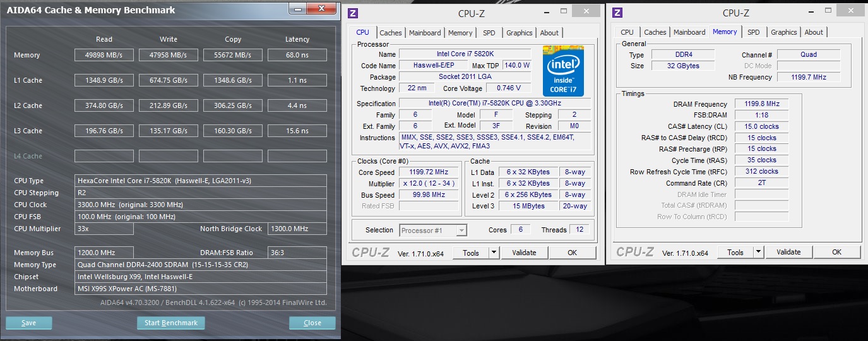
Task: Click Max TDP value 140.0 W
Action: coord(517,65)
